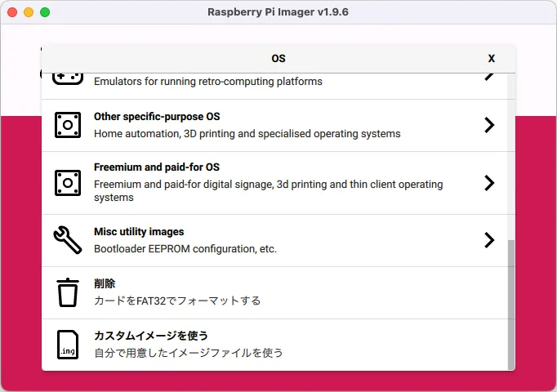Expand Freemium and paid-for OS with its chevron

pos(489,183)
